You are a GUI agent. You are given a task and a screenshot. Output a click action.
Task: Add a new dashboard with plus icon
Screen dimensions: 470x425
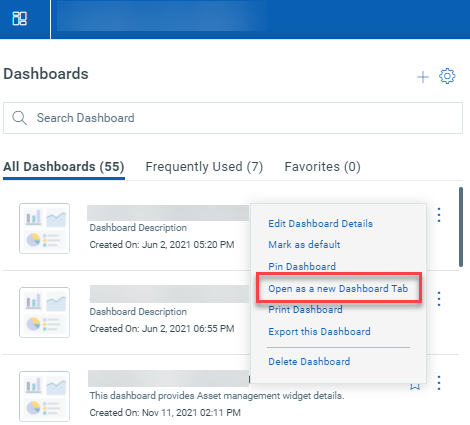point(423,77)
